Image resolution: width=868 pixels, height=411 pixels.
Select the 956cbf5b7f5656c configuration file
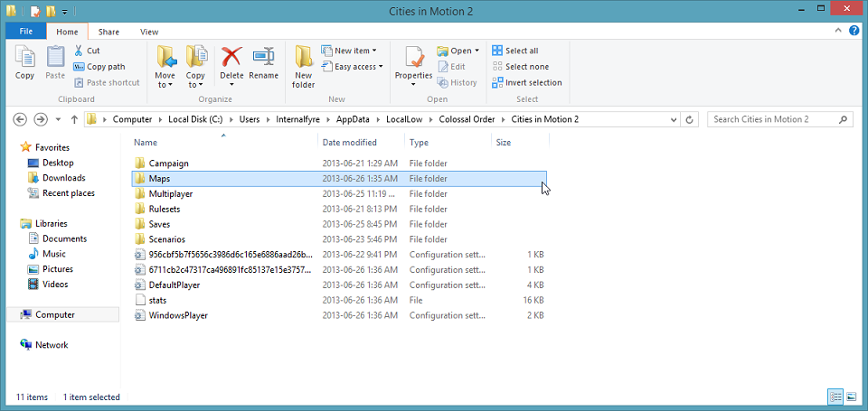pyautogui.click(x=339, y=255)
